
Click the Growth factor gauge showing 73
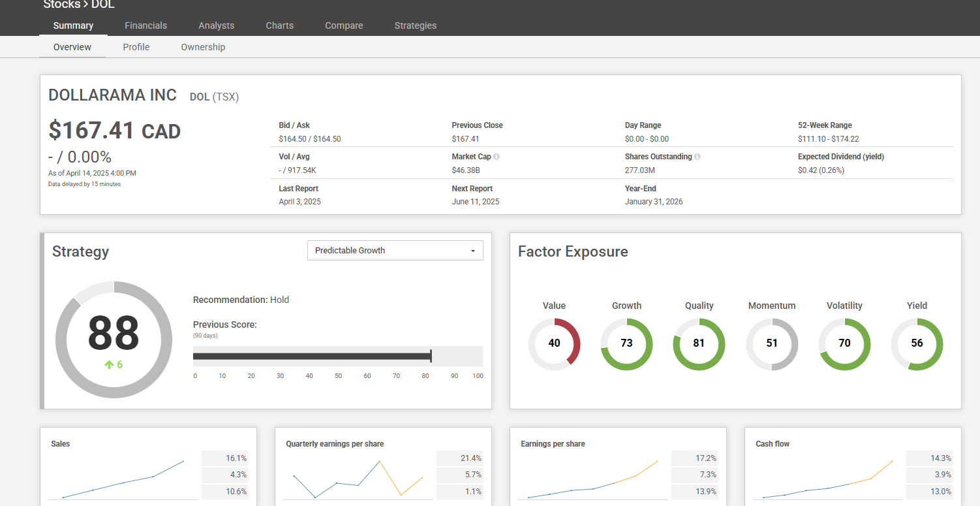pos(626,344)
